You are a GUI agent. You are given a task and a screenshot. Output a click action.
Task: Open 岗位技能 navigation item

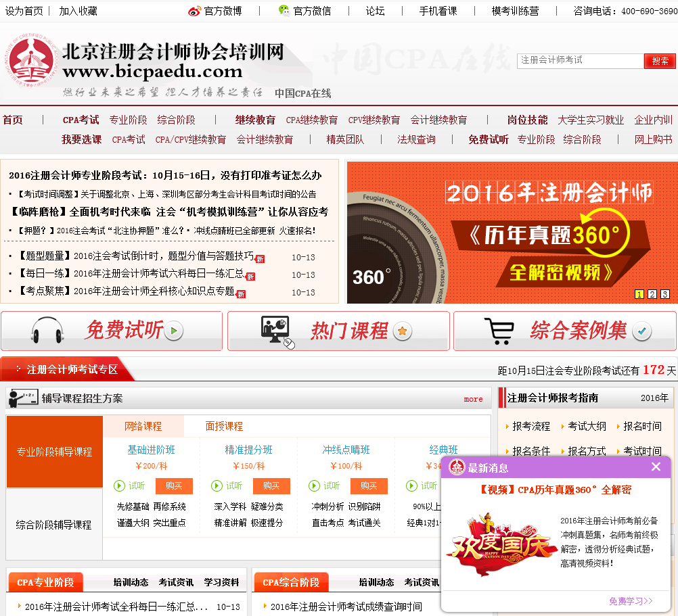point(528,120)
